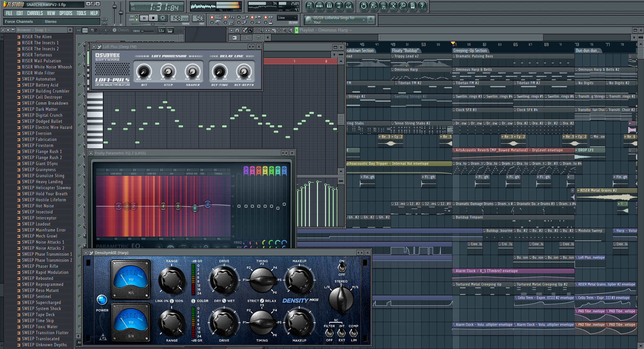
Task: Select SWEEP Dark Matter in browser
Action: tap(40, 109)
